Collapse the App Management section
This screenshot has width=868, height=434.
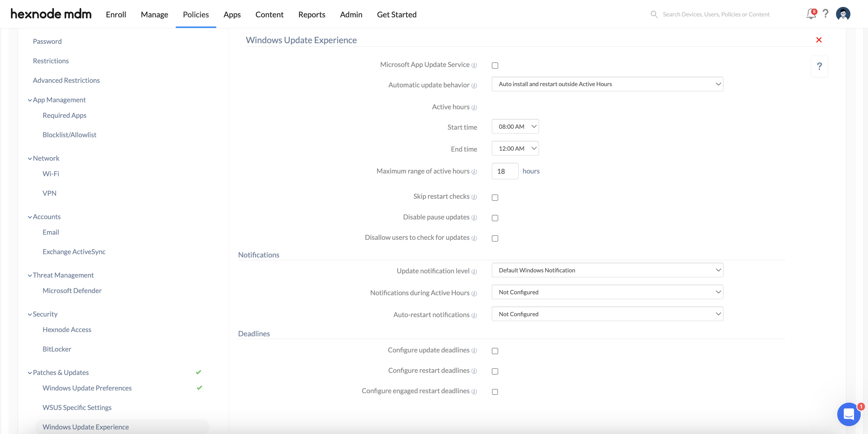[x=30, y=100]
